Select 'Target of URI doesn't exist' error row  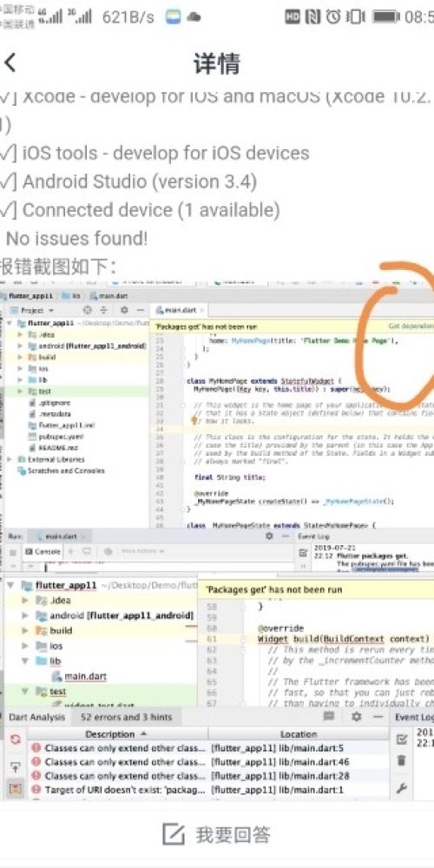208,790
